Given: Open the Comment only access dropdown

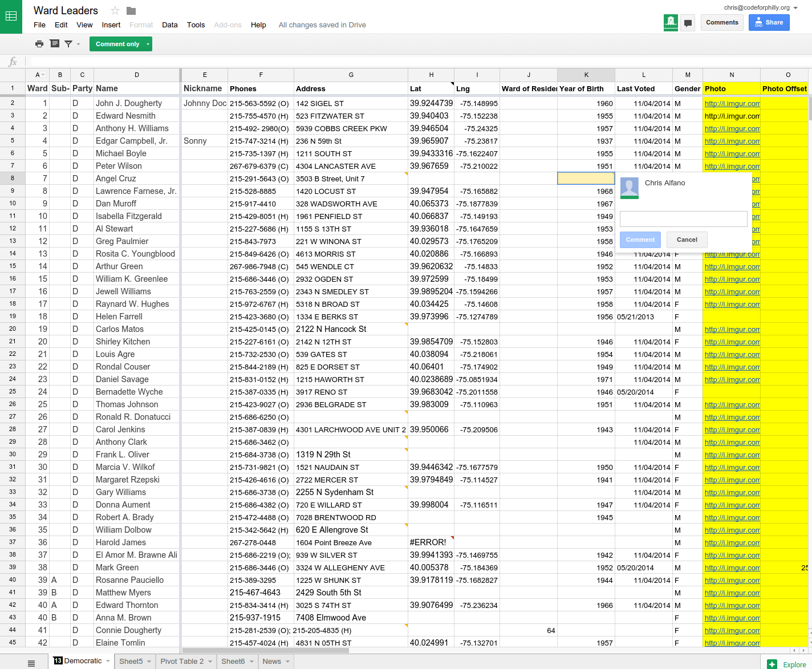Looking at the screenshot, I should pyautogui.click(x=147, y=43).
